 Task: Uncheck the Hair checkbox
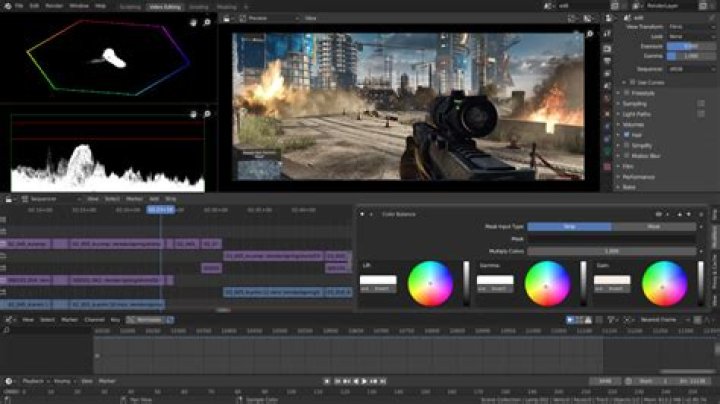627,135
